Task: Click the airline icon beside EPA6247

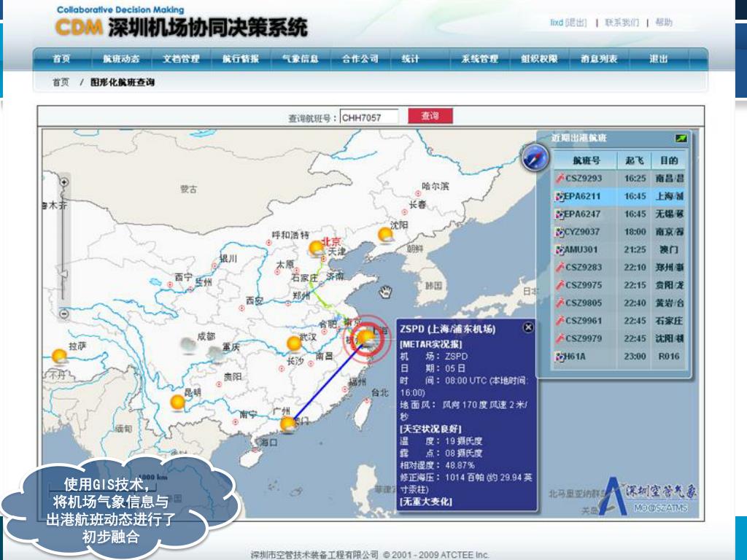Action: tap(560, 214)
